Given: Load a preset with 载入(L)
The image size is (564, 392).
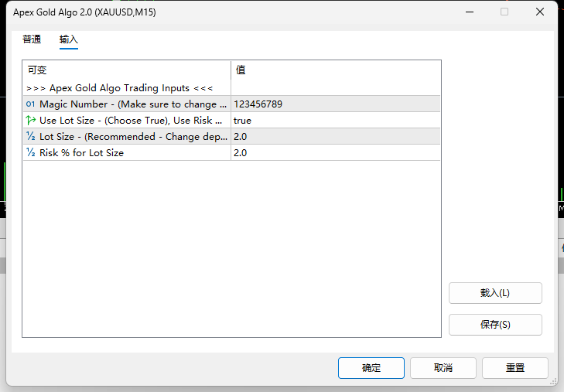Looking at the screenshot, I should 495,293.
